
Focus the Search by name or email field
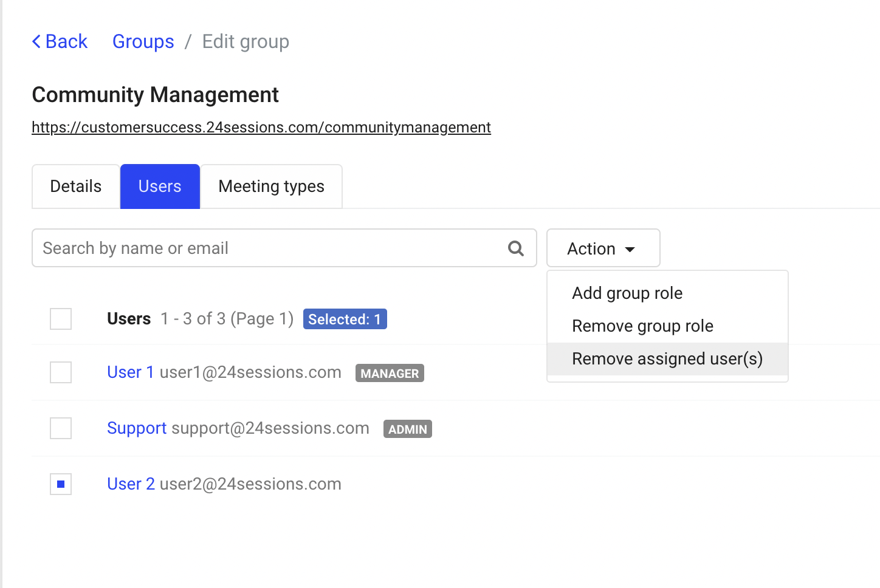coord(267,248)
